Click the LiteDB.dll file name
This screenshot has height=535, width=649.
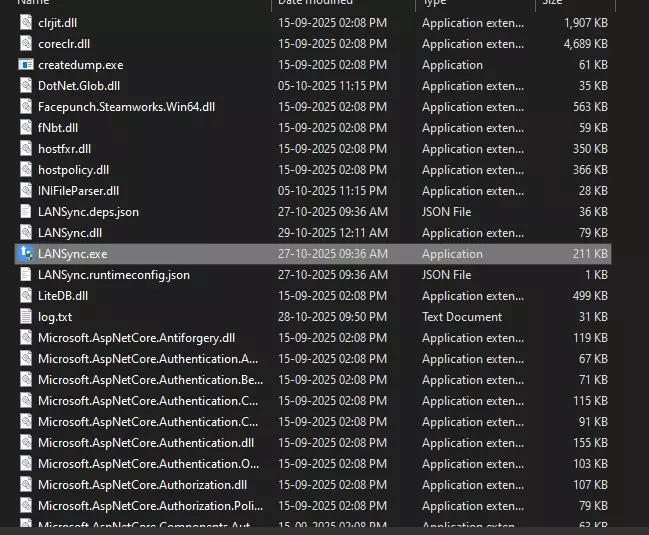coord(62,296)
